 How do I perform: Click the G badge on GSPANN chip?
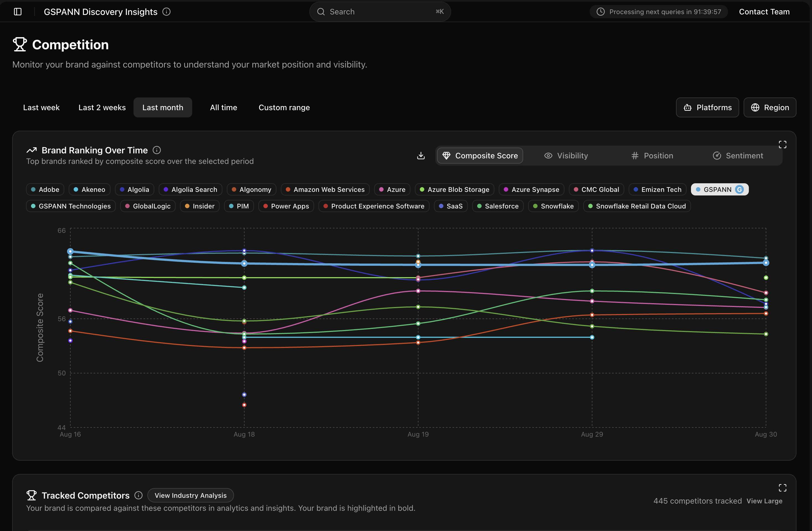pyautogui.click(x=739, y=189)
